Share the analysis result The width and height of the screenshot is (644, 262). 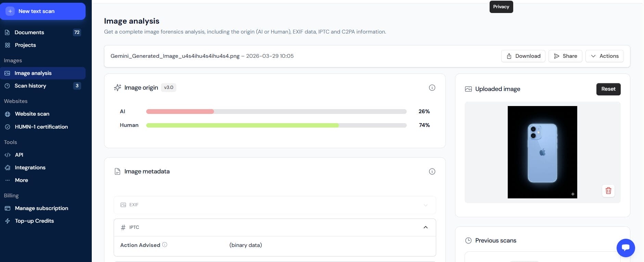[565, 56]
